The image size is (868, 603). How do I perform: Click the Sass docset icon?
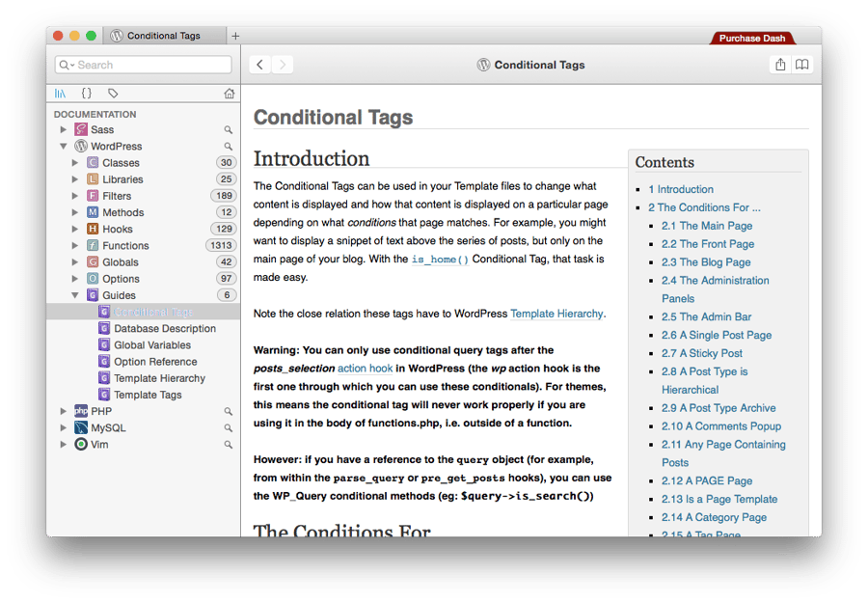tap(81, 129)
